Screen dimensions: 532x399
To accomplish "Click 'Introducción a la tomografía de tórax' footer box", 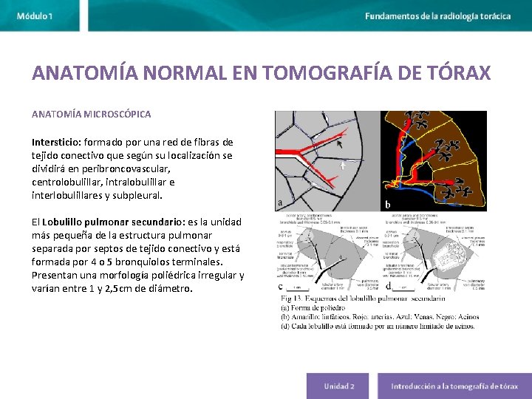I will (454, 386).
